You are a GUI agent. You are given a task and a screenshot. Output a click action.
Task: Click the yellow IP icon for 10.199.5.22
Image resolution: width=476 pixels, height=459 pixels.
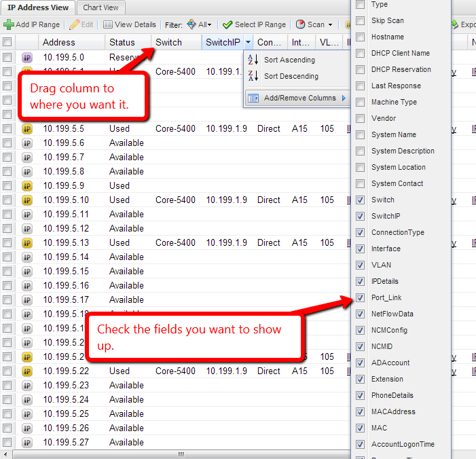pyautogui.click(x=27, y=371)
